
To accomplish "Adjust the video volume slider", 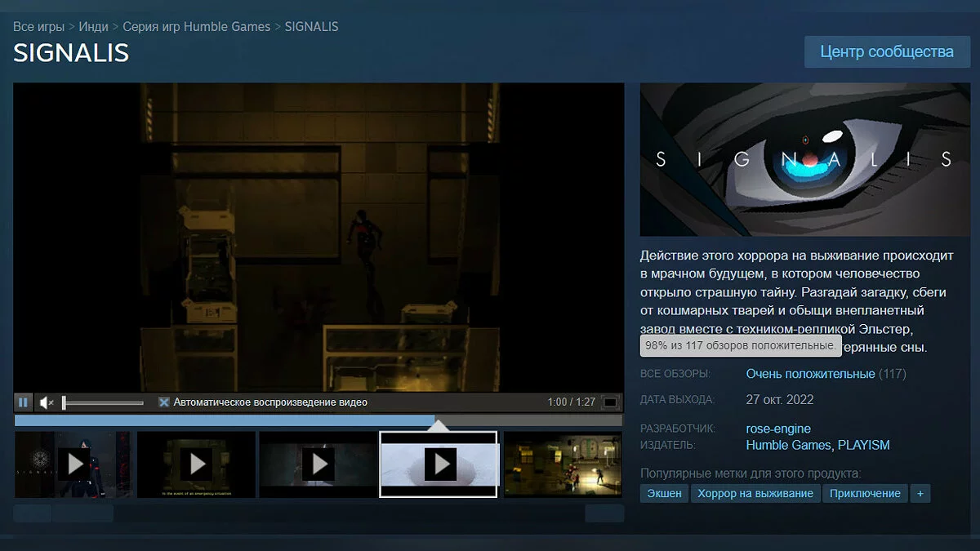I will pos(103,402).
